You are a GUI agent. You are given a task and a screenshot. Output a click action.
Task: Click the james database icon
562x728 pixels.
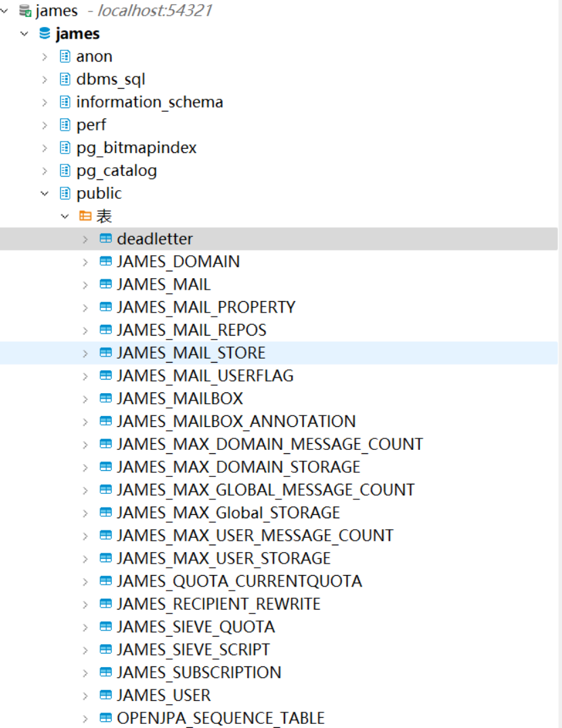[x=45, y=34]
